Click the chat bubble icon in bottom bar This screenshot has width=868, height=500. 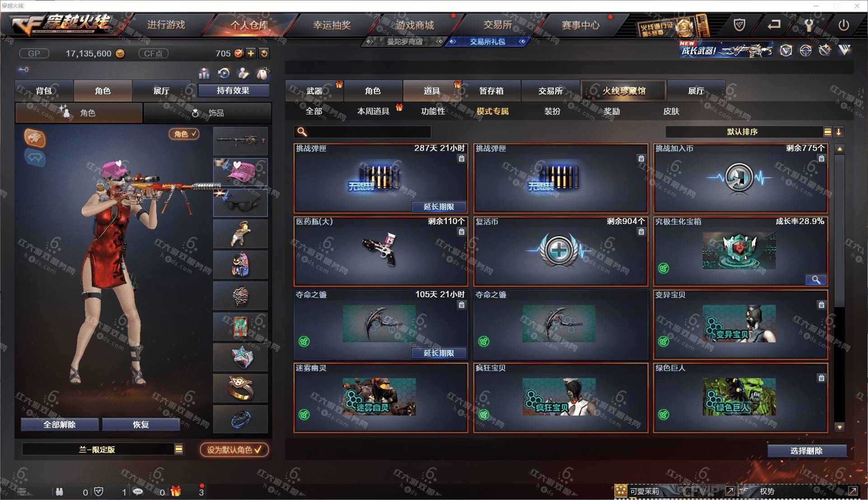tap(138, 491)
